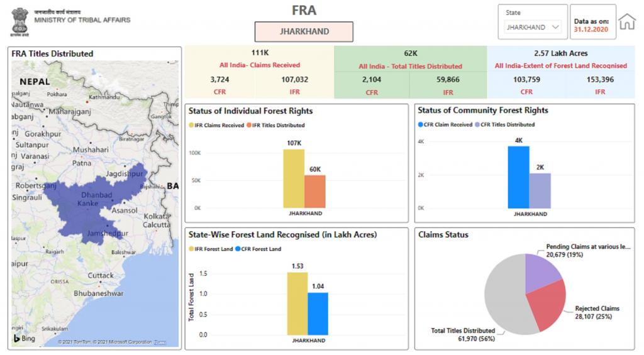The height and width of the screenshot is (355, 644).
Task: Open the Terms link on map footer
Action: point(160,342)
